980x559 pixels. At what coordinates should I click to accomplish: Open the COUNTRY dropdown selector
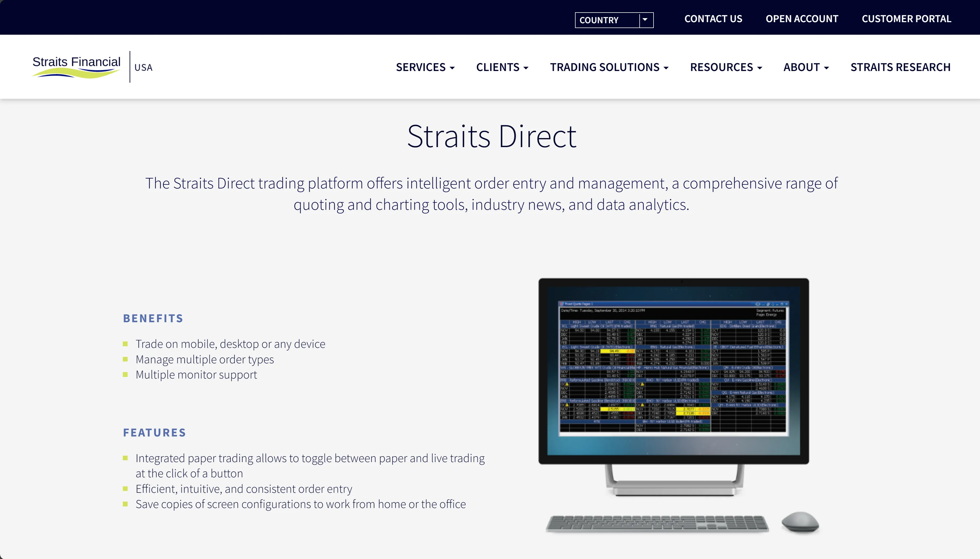coord(614,20)
